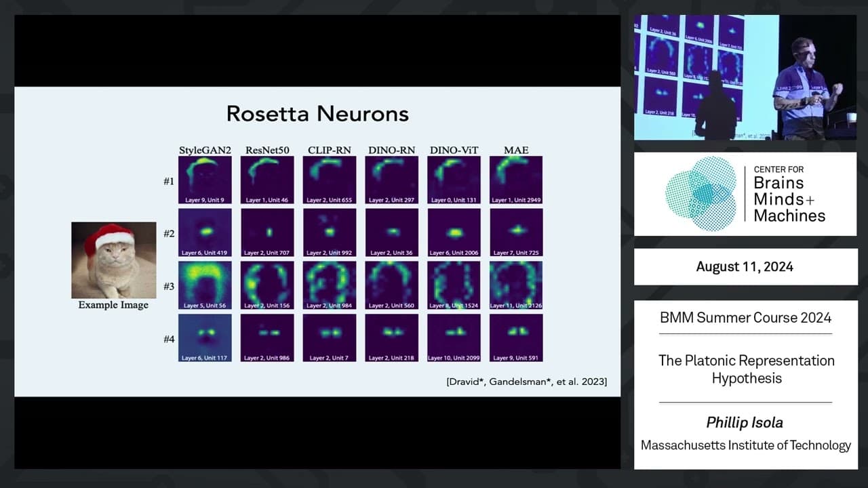Screen dimensions: 868x488
Task: Click the Brains Minds+ Machines logo
Action: coord(745,194)
